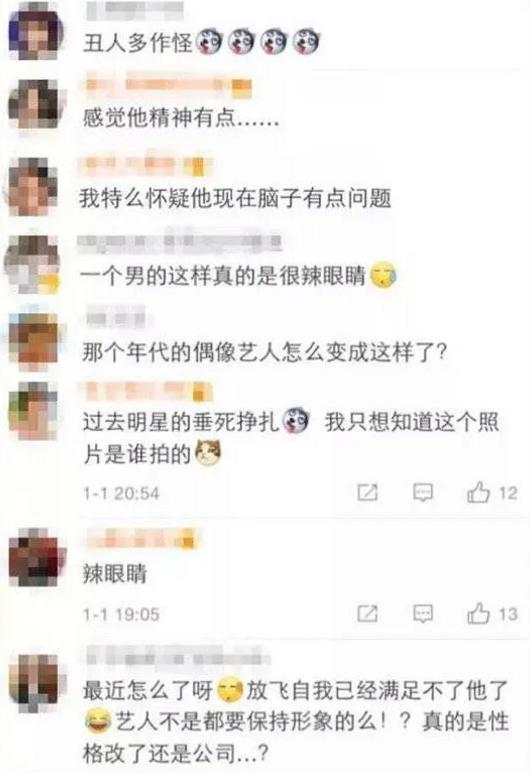View profile picture beside 一个男的这样 comment
Screen dimensions: 530x773
coord(32,264)
